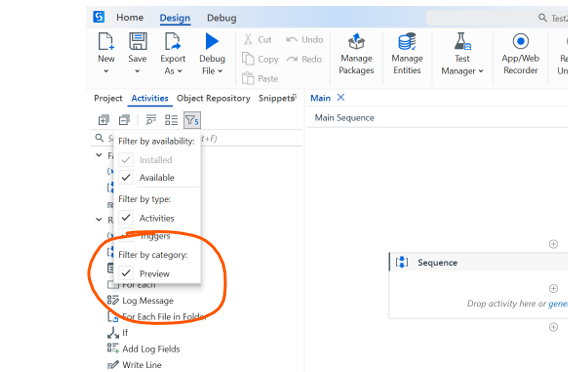Toggle the activities filter funnel button

[x=192, y=120]
